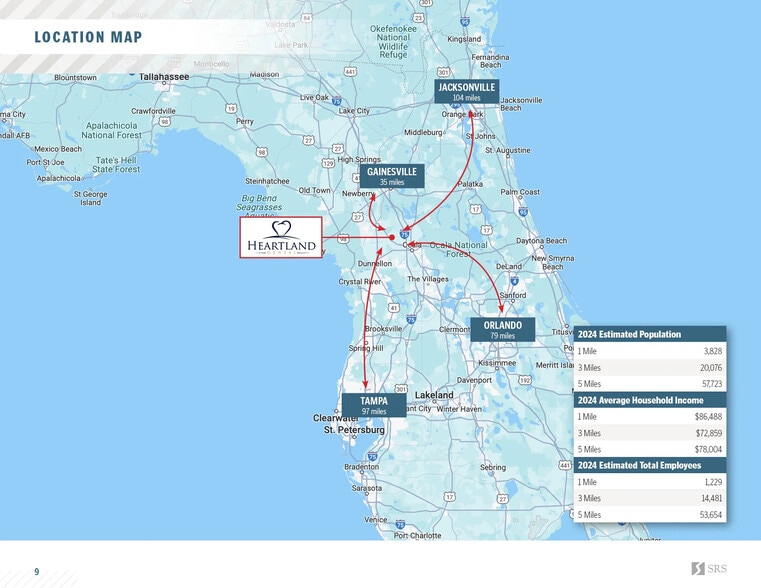The width and height of the screenshot is (761, 588).
Task: Click the Palm Coast map label
Action: [x=520, y=192]
